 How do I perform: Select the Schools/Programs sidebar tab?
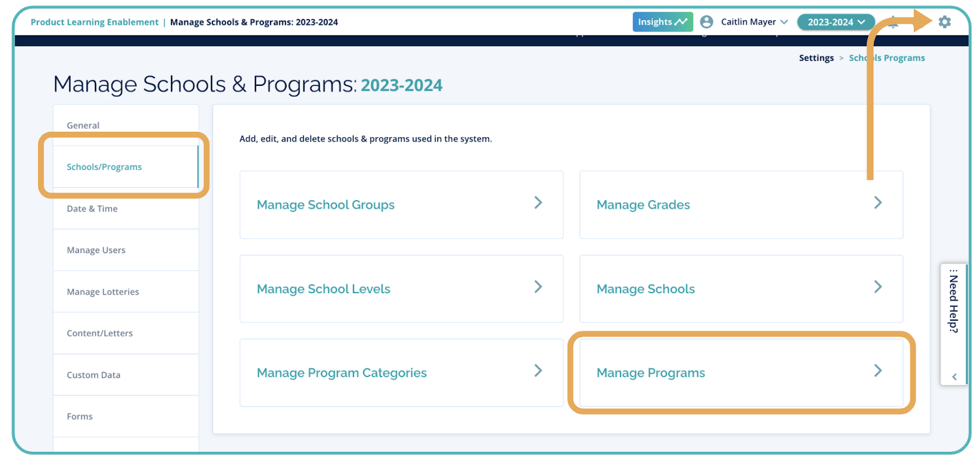click(x=104, y=167)
